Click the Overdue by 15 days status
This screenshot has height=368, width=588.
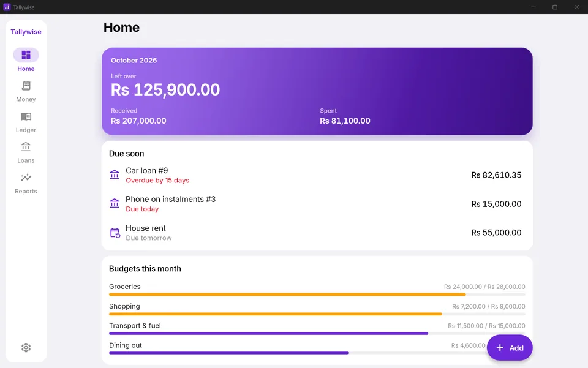[x=157, y=180]
